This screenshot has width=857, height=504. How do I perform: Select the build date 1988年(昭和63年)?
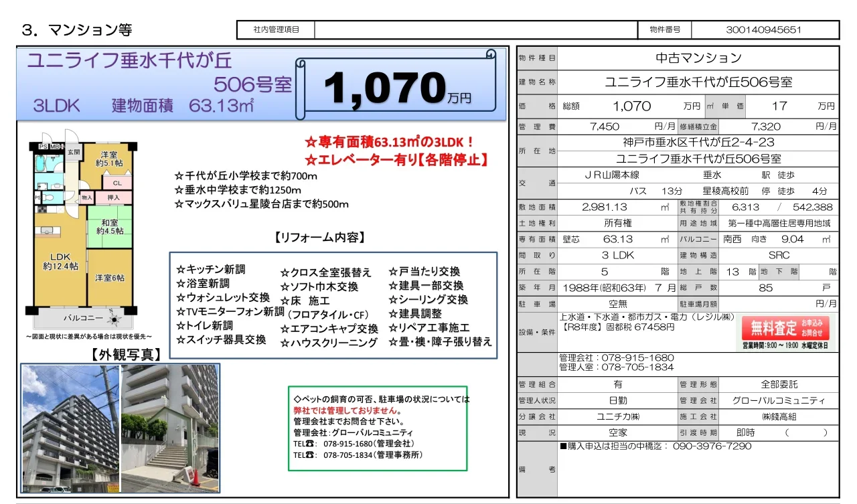click(605, 288)
